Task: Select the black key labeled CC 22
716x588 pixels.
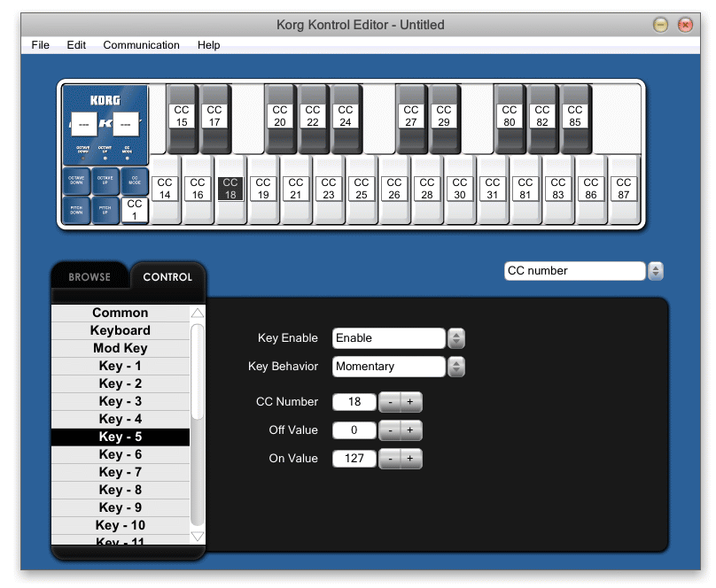Action: coord(313,119)
